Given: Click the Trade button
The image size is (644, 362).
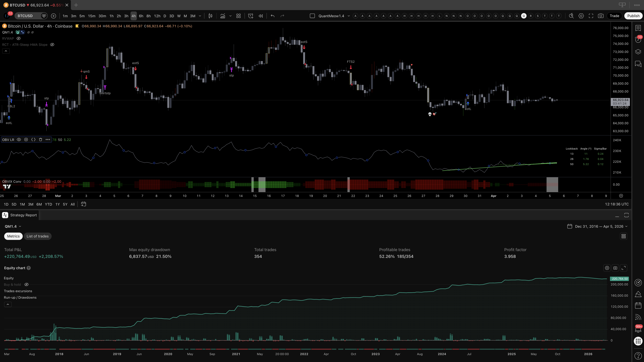Looking at the screenshot, I should pos(614,16).
